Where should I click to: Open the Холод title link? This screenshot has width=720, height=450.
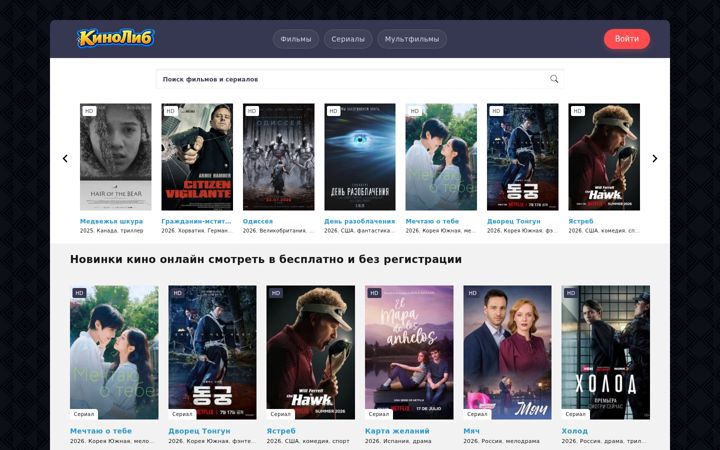tap(574, 431)
